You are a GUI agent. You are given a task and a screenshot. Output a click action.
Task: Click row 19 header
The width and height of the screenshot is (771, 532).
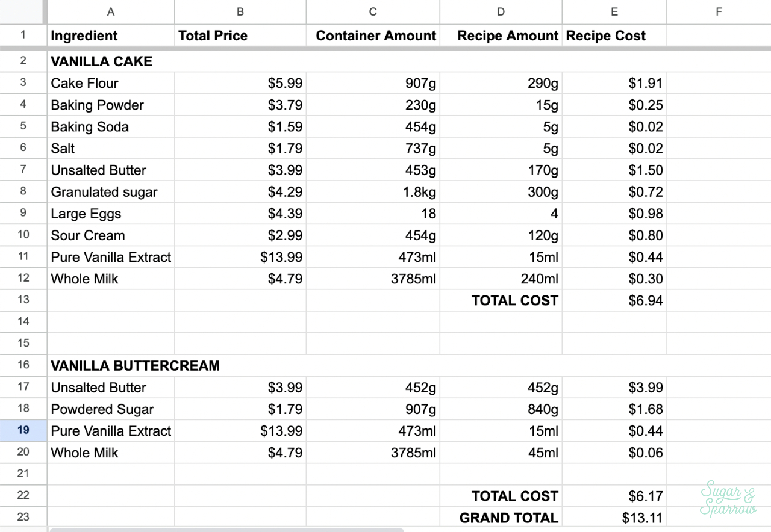pos(23,430)
